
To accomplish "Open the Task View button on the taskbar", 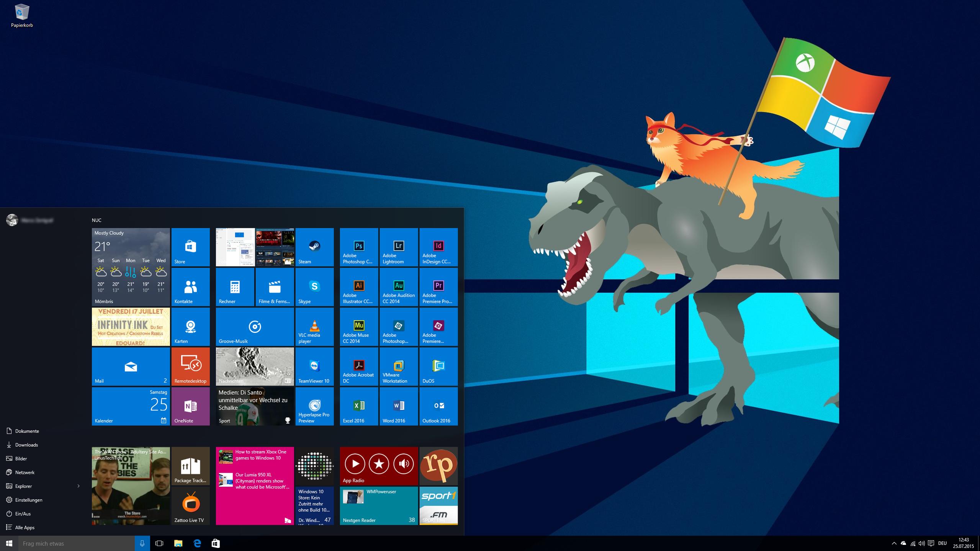I will pos(159,543).
